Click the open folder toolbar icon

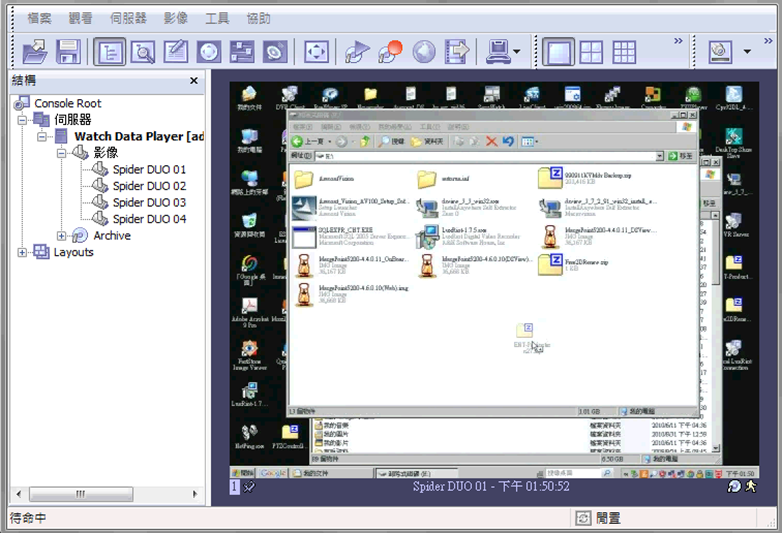35,51
